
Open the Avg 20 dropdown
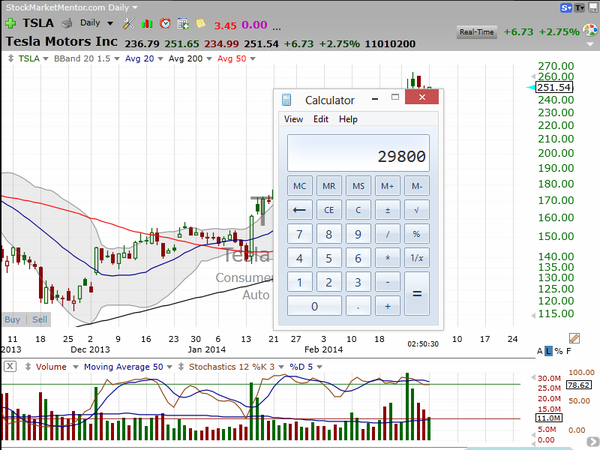click(x=160, y=59)
